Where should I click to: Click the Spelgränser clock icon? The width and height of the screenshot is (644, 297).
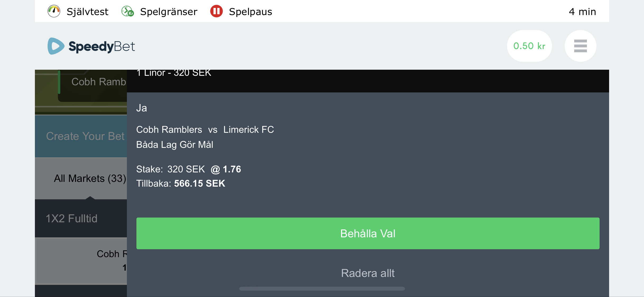pyautogui.click(x=128, y=11)
